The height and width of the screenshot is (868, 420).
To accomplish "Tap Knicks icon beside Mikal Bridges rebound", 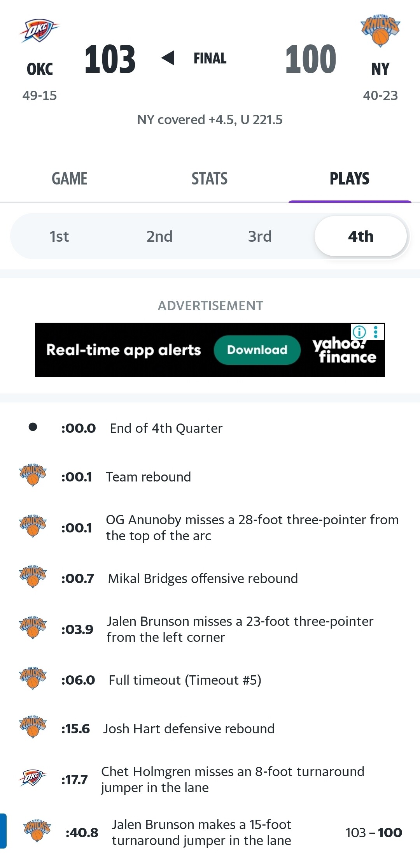I will click(x=33, y=577).
